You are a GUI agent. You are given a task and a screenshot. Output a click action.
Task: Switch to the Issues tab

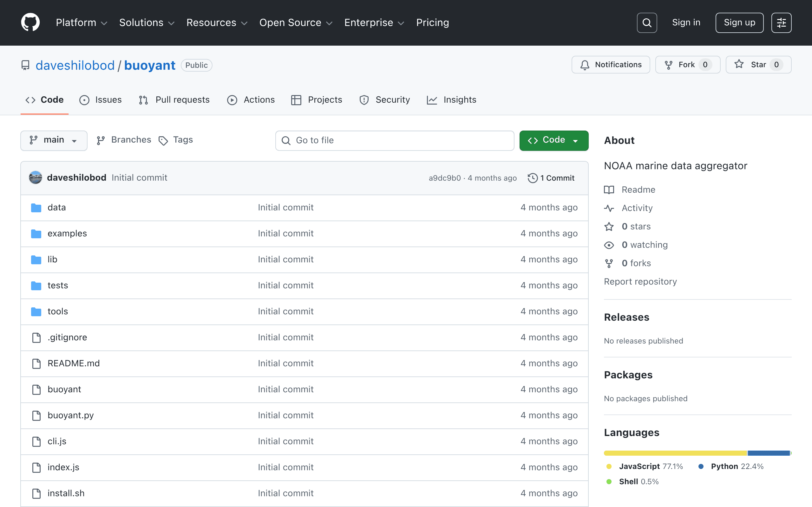coord(100,100)
